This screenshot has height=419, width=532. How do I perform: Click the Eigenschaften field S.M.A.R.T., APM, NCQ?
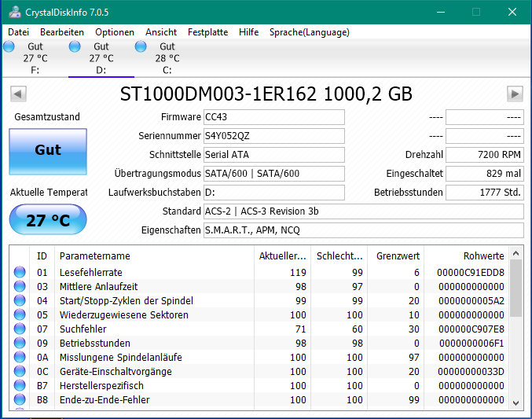pyautogui.click(x=364, y=230)
